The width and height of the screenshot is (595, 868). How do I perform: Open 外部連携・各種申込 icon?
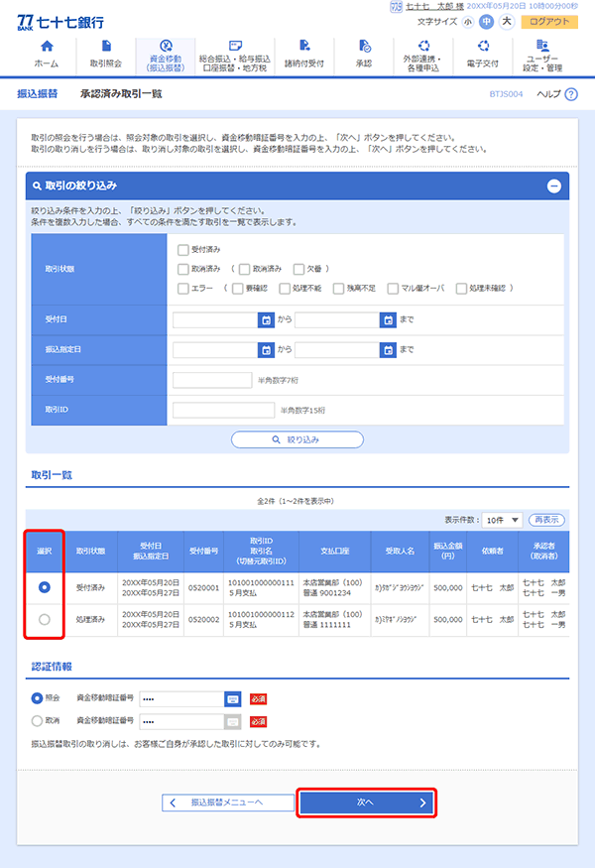[x=423, y=46]
